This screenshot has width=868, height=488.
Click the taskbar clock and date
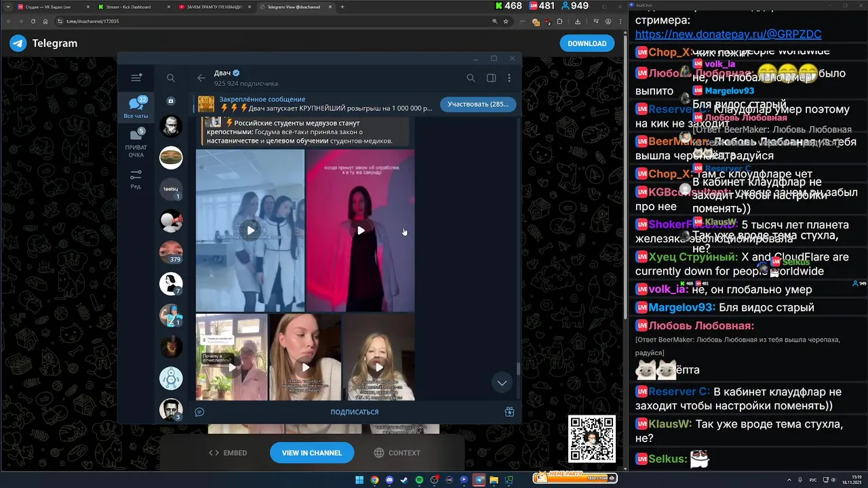[852, 480]
